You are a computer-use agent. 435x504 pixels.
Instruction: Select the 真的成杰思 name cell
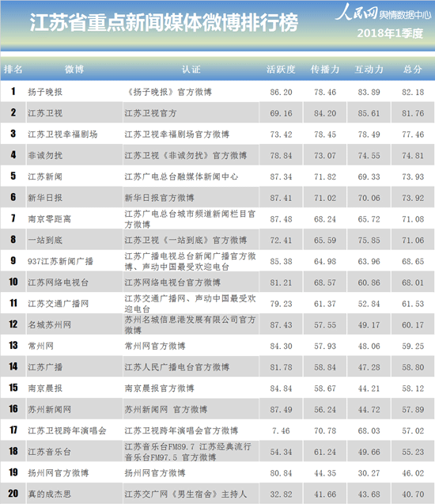[74, 494]
